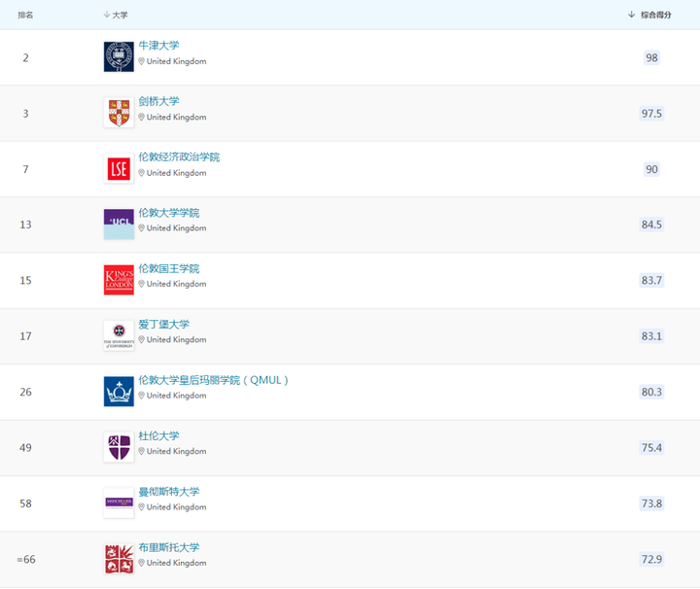
Task: Click the score 98 for Oxford
Action: 651,57
